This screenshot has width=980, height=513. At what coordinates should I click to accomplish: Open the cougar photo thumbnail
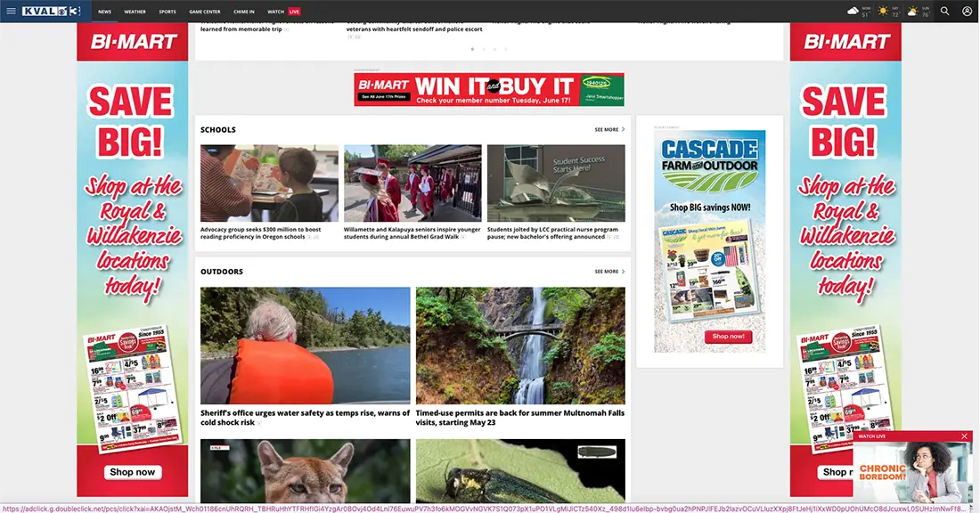tap(305, 471)
